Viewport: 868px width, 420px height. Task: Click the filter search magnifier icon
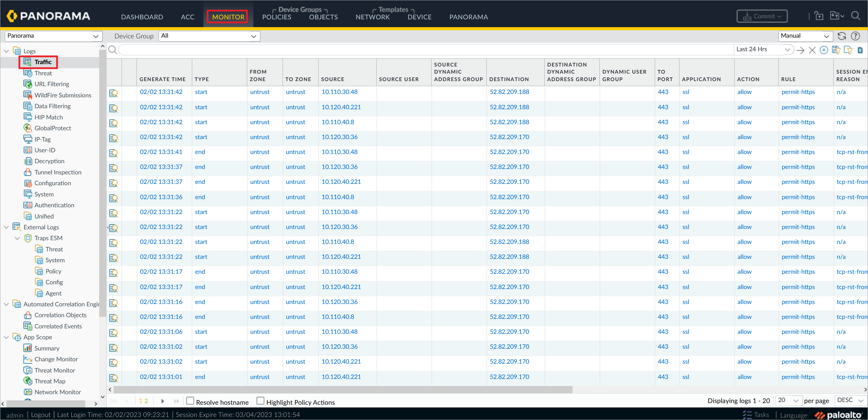tap(113, 50)
